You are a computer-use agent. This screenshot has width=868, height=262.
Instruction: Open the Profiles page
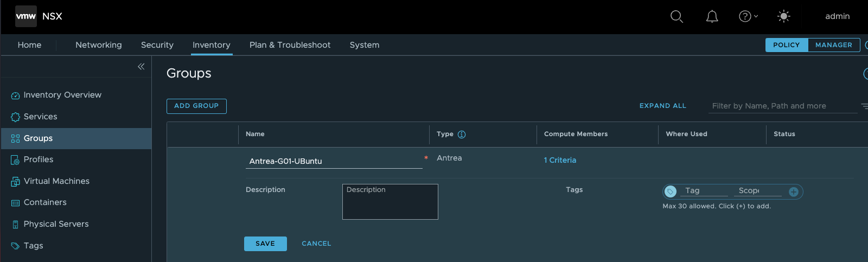(x=39, y=159)
